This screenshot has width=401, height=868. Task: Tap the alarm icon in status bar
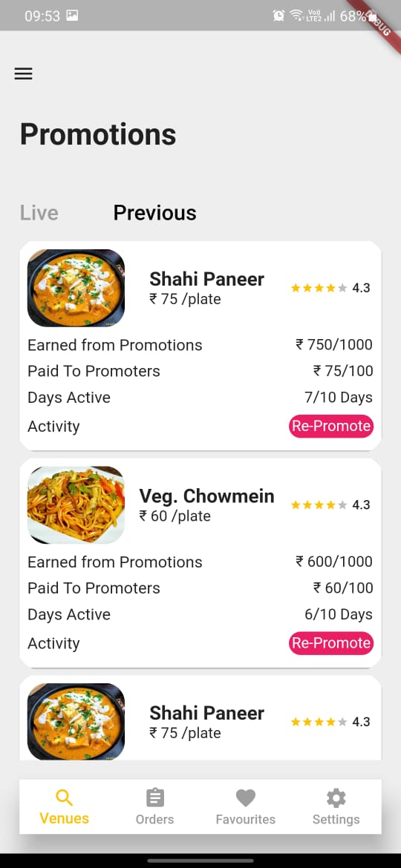tap(278, 16)
